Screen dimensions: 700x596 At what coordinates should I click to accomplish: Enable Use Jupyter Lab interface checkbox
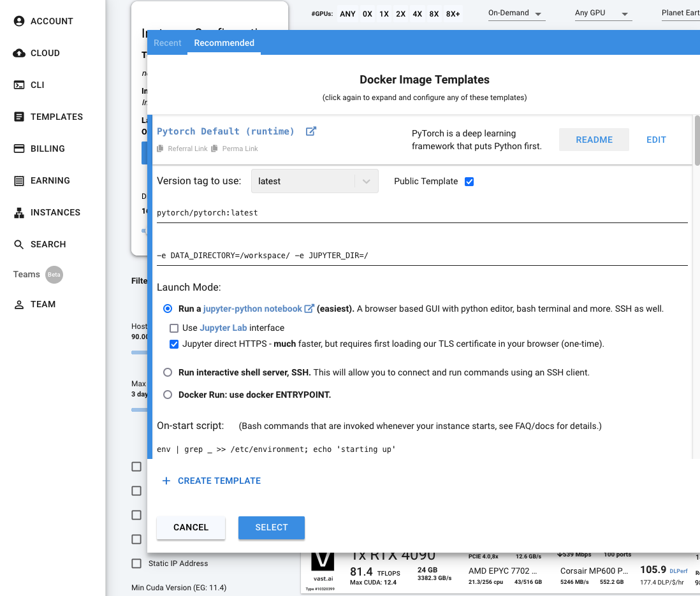tap(173, 328)
